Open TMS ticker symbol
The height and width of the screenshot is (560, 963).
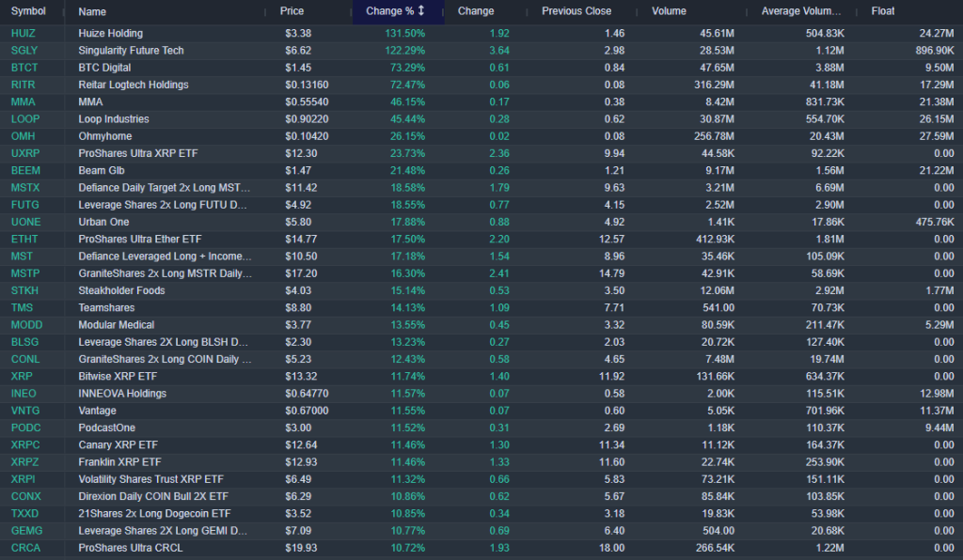pyautogui.click(x=22, y=308)
